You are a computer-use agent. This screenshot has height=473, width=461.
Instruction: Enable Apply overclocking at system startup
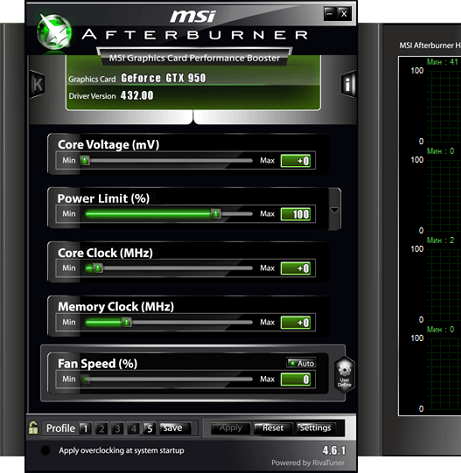pyautogui.click(x=45, y=450)
